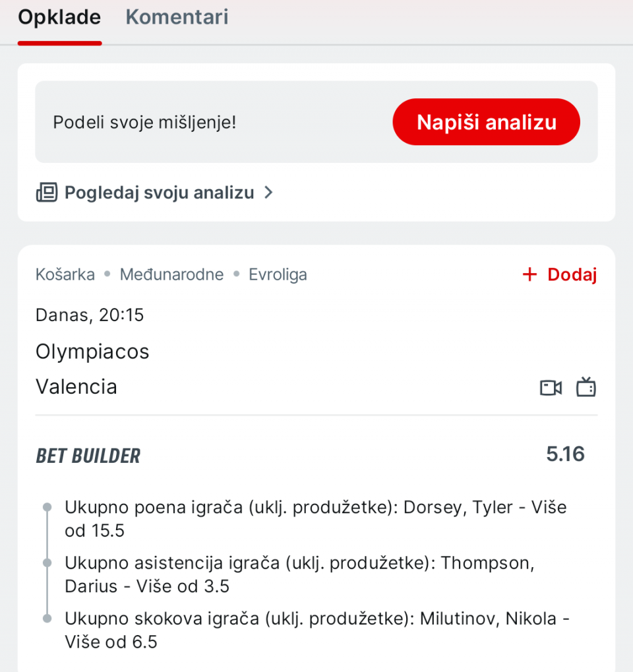Click the TV broadcast icon
Viewport: 633px width, 672px height.
586,387
